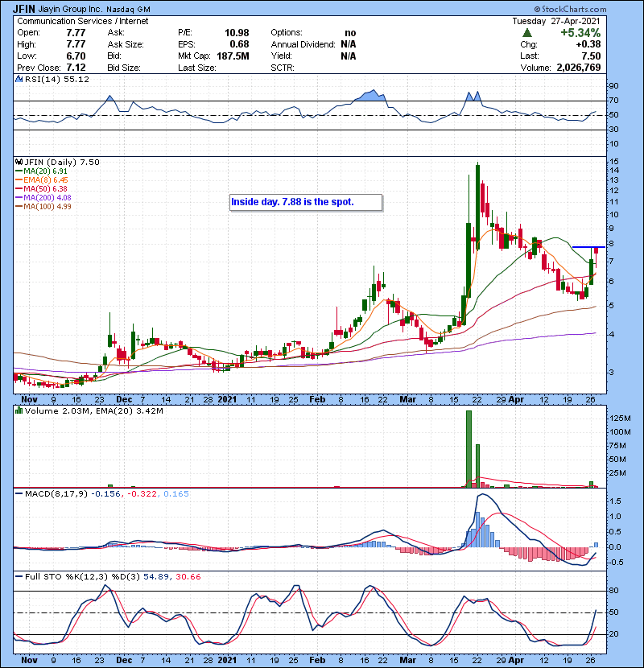Click the Feb label on price chart axis
The width and height of the screenshot is (644, 668).
point(317,399)
